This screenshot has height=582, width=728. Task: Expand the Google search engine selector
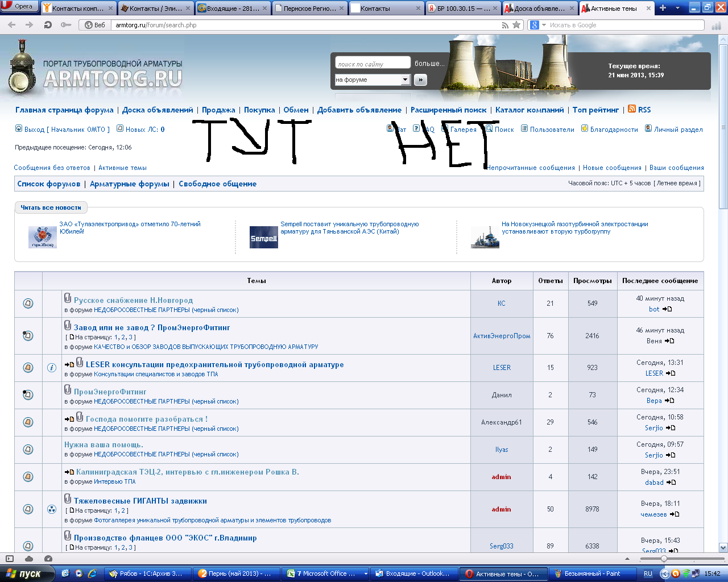pyautogui.click(x=544, y=25)
